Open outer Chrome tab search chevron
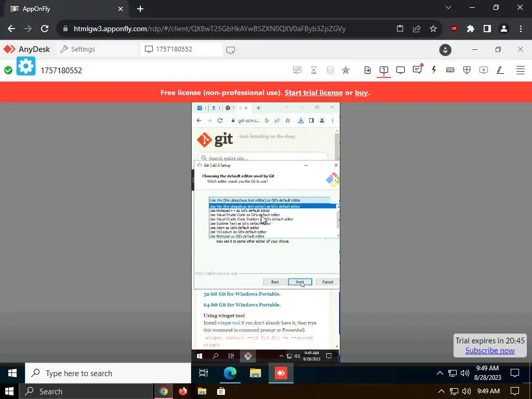 [x=448, y=7]
